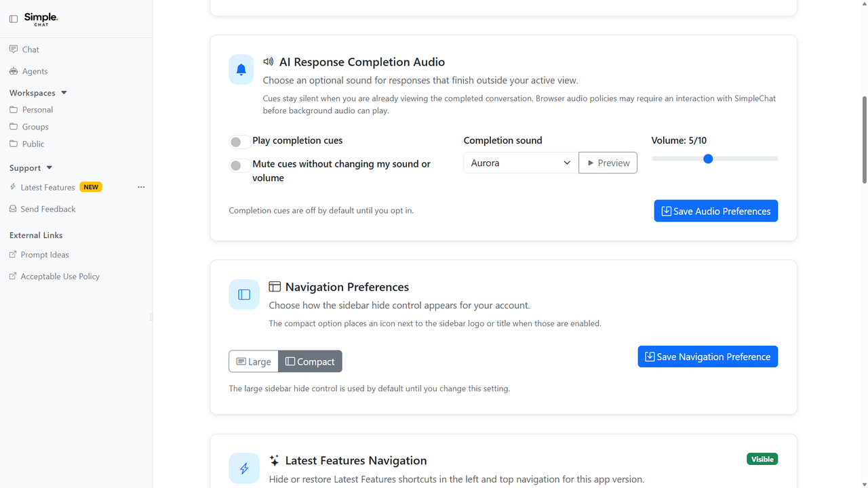Click Save Audio Preferences button

[x=715, y=211]
